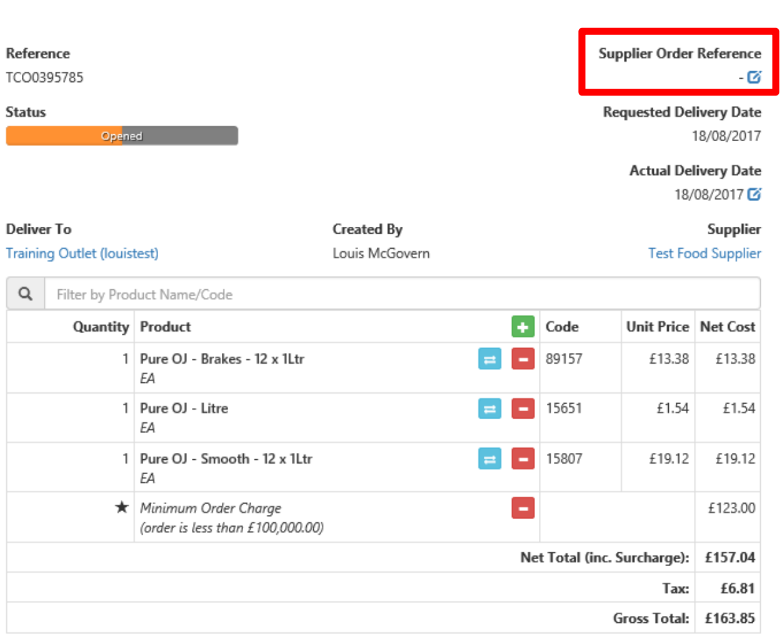Remove Pure OJ - Smooth from order
Screen dimensions: 782x641
click(x=522, y=459)
